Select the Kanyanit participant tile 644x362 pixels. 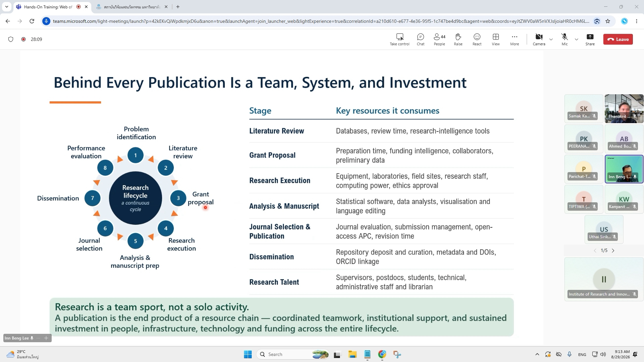point(624,199)
